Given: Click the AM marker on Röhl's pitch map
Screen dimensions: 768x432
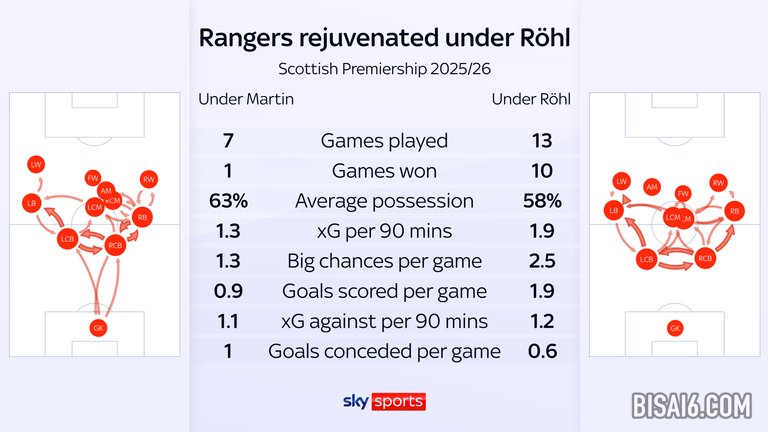Looking at the screenshot, I should 652,187.
